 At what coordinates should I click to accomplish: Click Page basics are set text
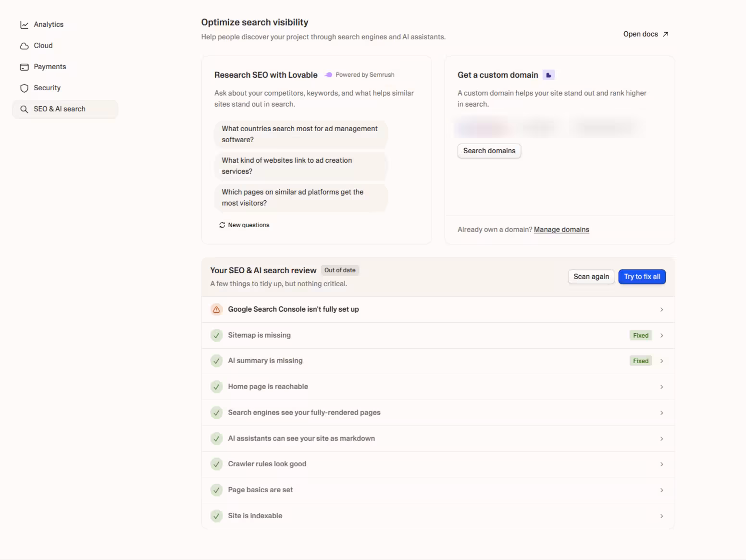point(260,490)
